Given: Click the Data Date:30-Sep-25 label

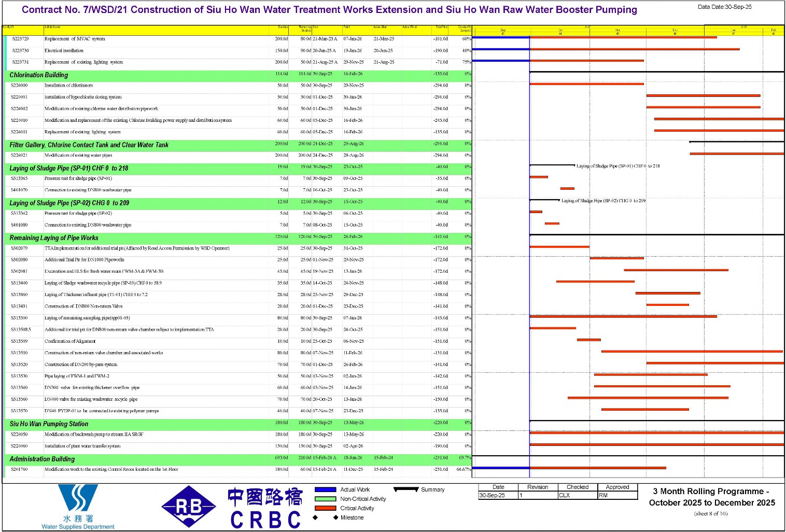Looking at the screenshot, I should tap(725, 7).
